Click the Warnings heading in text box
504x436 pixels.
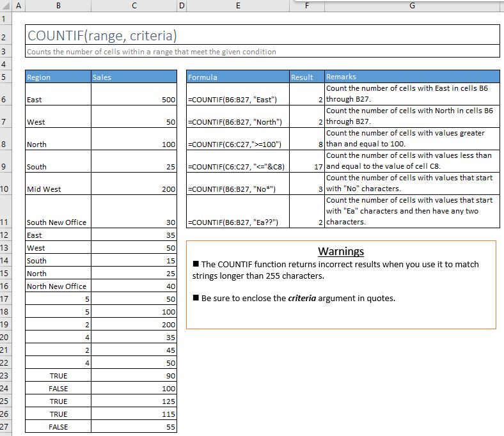pyautogui.click(x=341, y=251)
